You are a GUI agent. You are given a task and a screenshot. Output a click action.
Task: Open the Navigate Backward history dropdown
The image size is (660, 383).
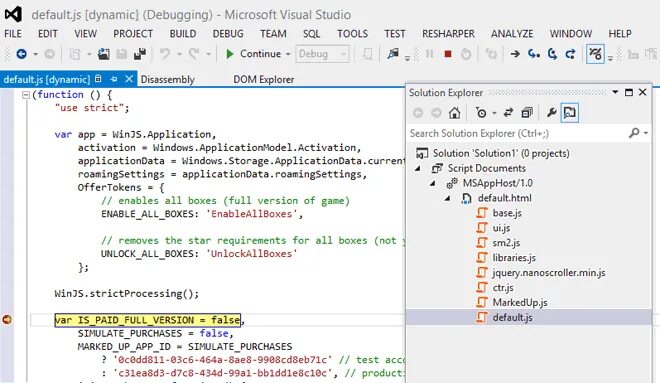pyautogui.click(x=35, y=54)
